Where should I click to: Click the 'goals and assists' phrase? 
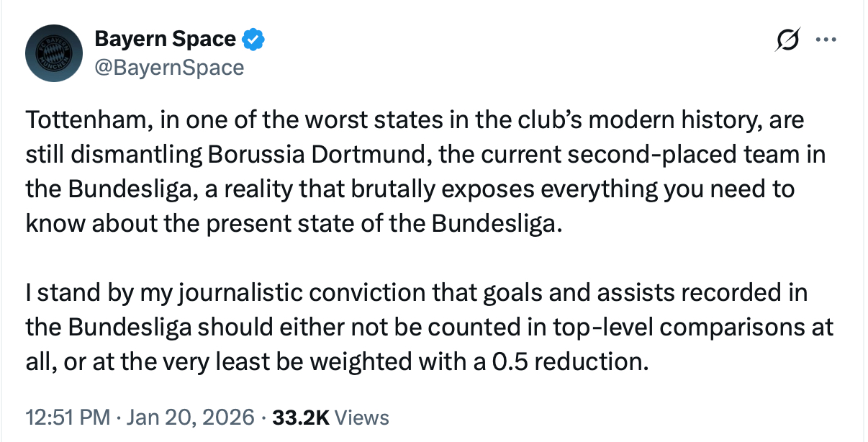point(612,293)
